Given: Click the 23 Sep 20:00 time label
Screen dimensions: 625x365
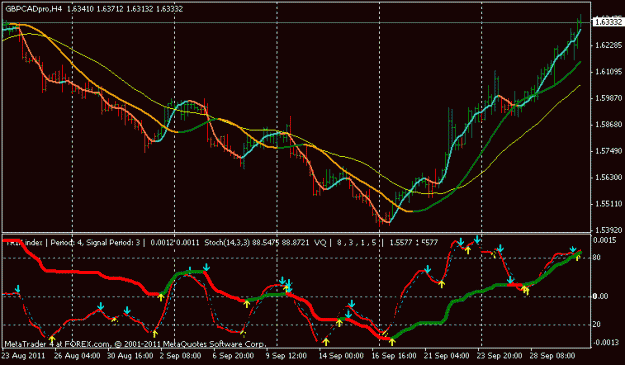Looking at the screenshot, I should (500, 355).
